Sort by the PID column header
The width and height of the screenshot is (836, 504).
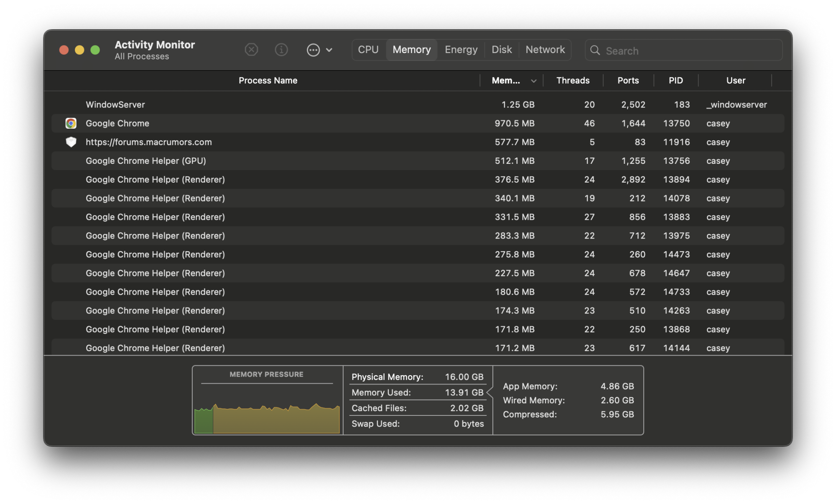675,81
